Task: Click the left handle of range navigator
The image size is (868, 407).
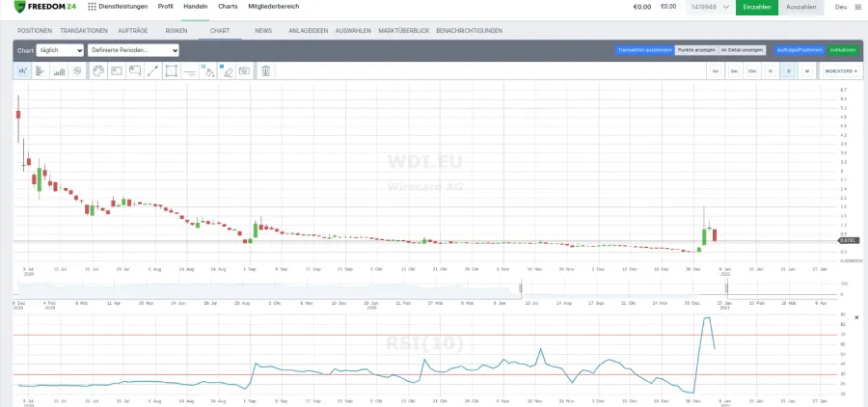Action: 521,288
